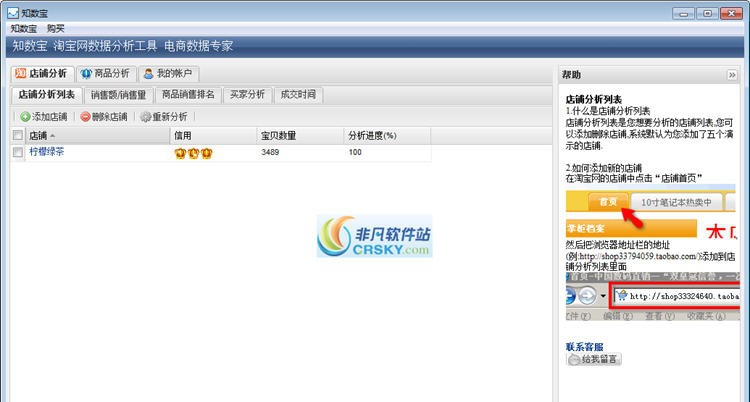
Task: Sort by the 宝贝数量 column header
Action: 300,136
